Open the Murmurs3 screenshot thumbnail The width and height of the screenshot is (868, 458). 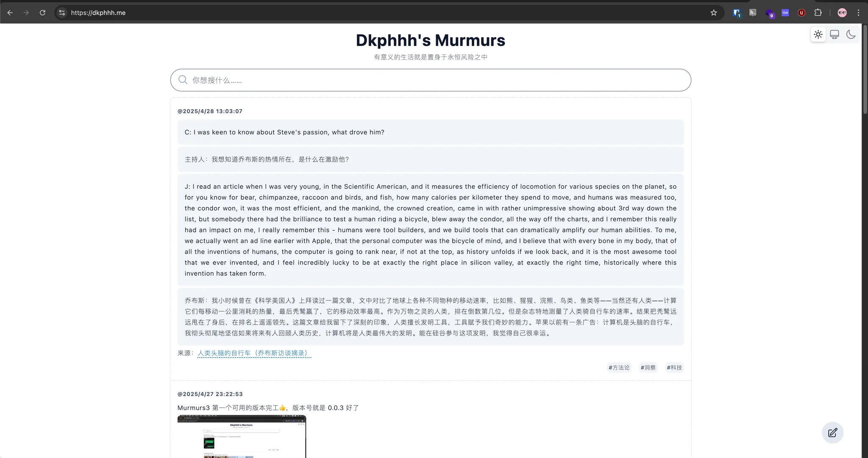point(242,436)
